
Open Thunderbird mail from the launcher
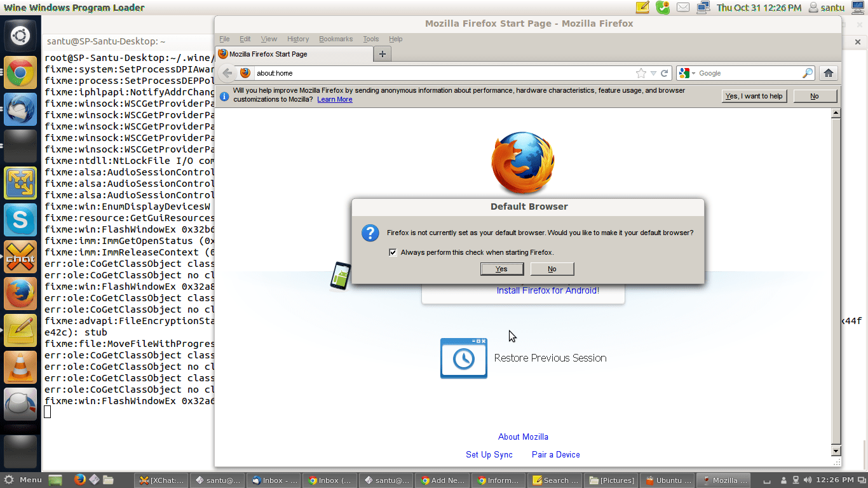pyautogui.click(x=20, y=110)
